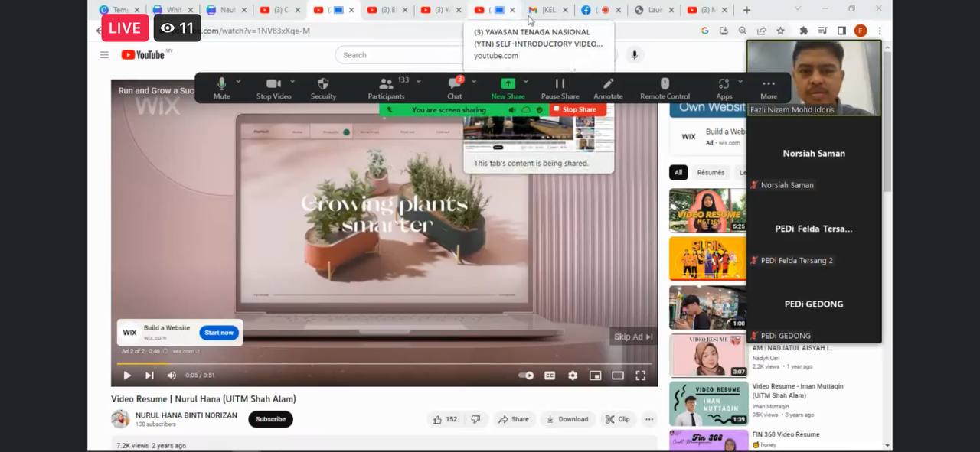Mute the Zoom microphone

click(x=221, y=84)
